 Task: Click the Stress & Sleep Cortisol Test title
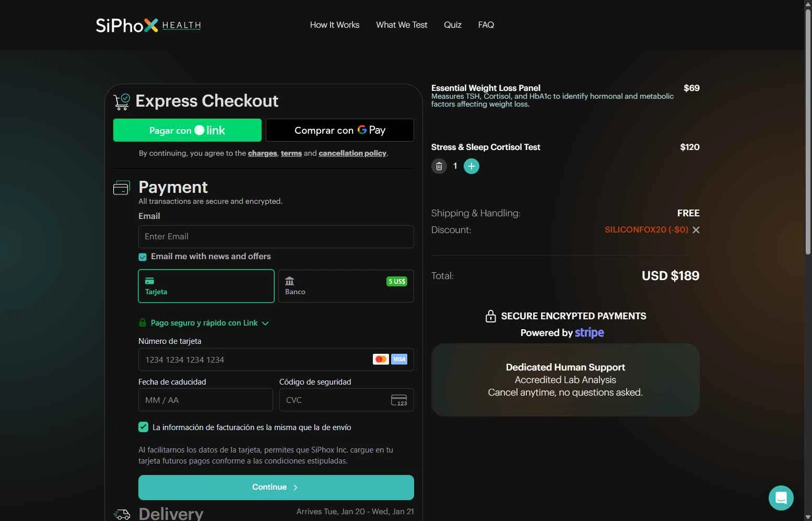coord(486,147)
